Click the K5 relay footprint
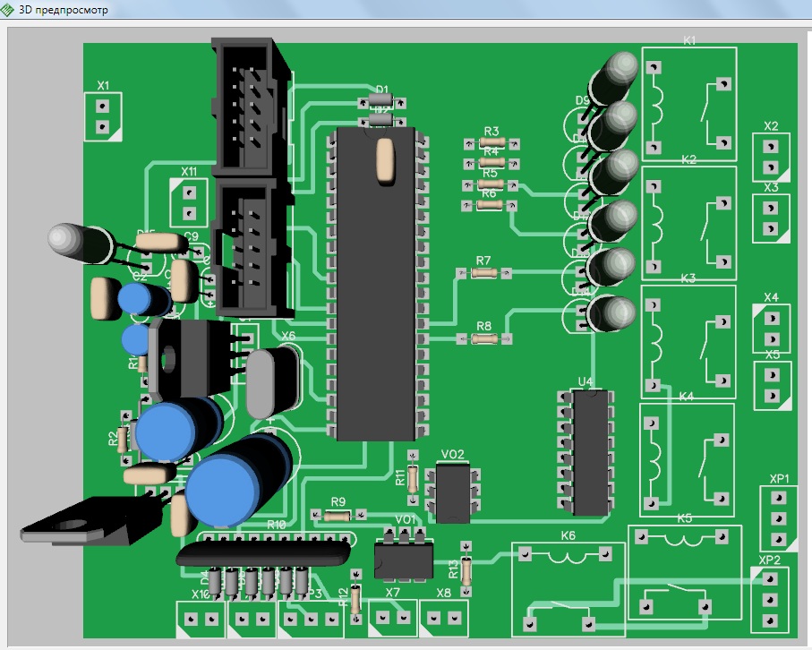Image resolution: width=812 pixels, height=650 pixels. (687, 572)
